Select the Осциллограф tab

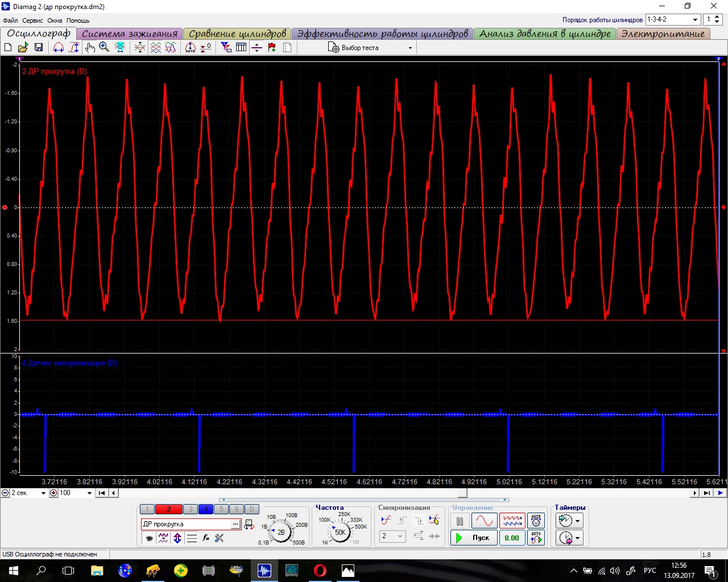tap(39, 33)
